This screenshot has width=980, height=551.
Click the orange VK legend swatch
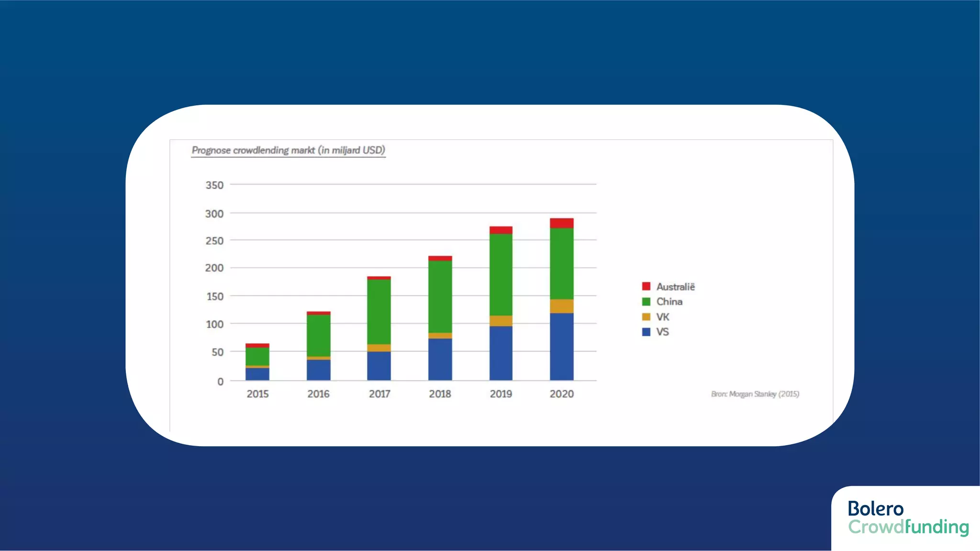point(646,317)
